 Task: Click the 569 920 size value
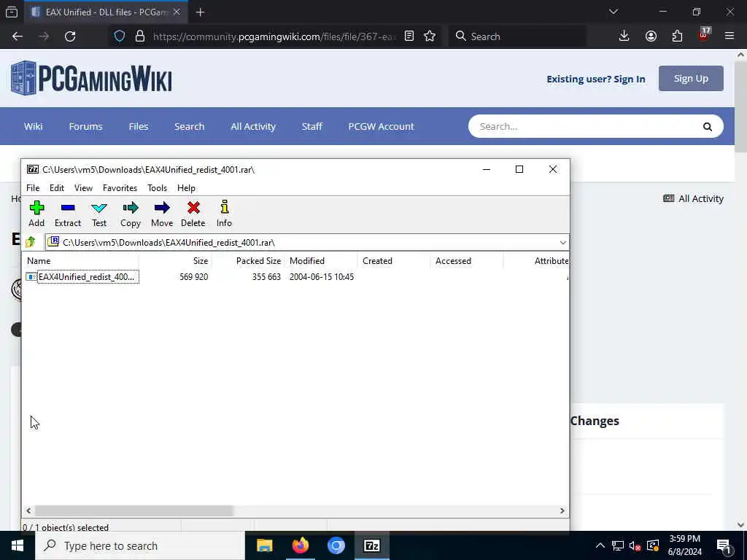coord(193,277)
